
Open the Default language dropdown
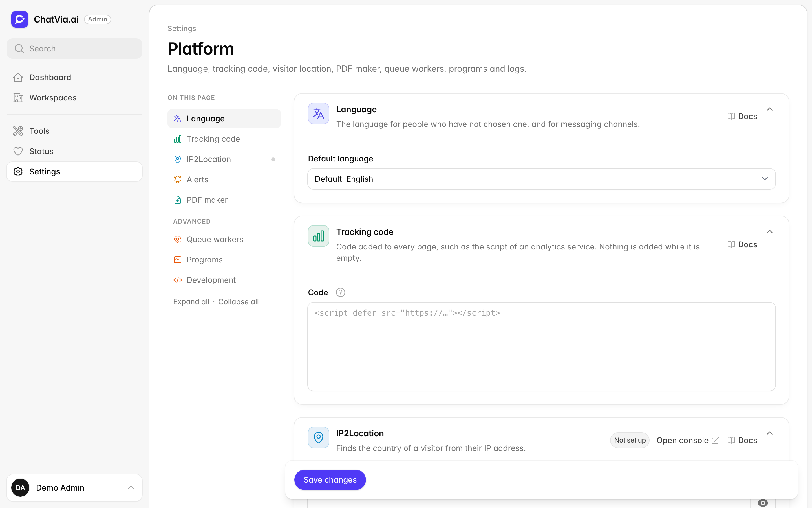(542, 179)
